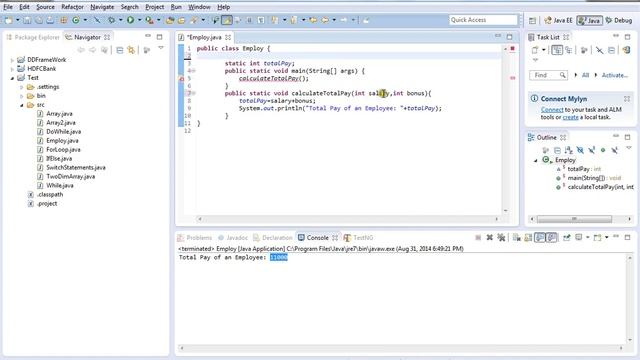Screen dimensions: 640x360
Task: Click the Collapse All icon in Navigator
Action: click(120, 50)
